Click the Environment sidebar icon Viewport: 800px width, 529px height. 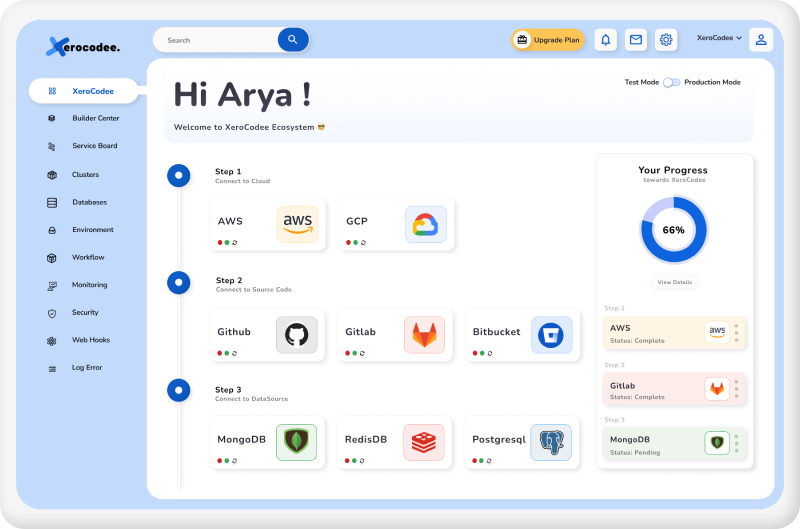[52, 231]
